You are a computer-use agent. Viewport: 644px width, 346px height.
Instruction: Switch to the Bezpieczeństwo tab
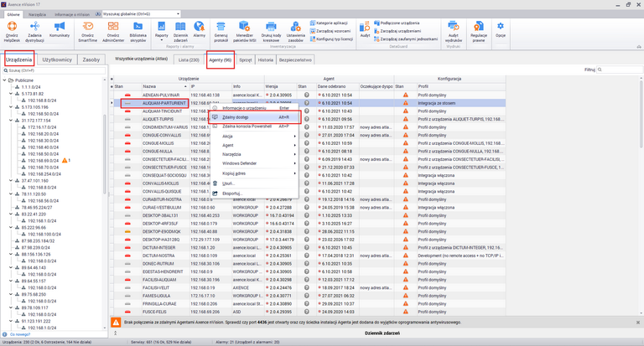point(295,60)
